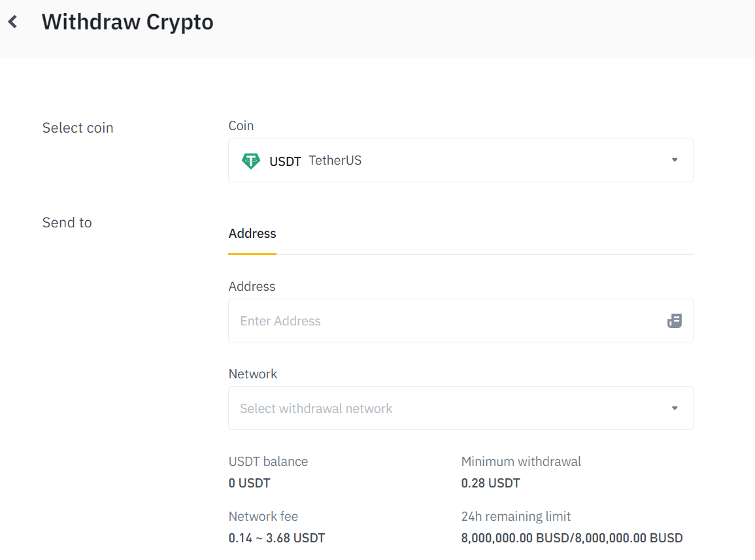This screenshot has height=560, width=755.
Task: Expand the Network dropdown arrow
Action: (x=675, y=408)
